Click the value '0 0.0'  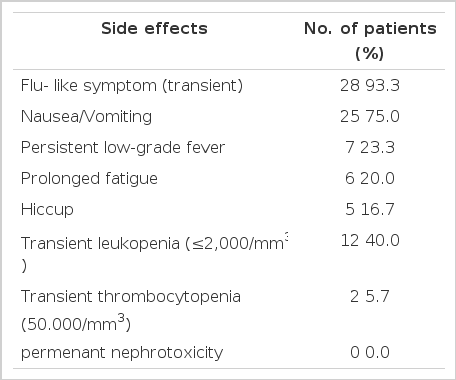(370, 352)
